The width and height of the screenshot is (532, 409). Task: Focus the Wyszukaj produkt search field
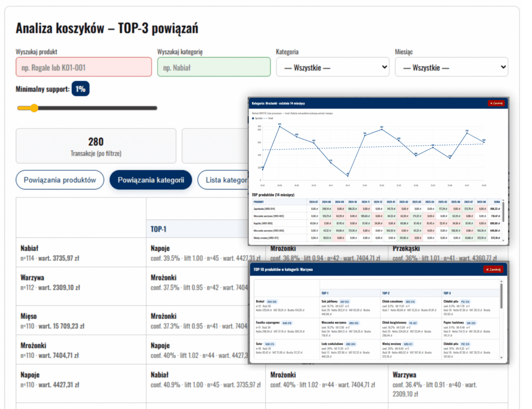[84, 67]
